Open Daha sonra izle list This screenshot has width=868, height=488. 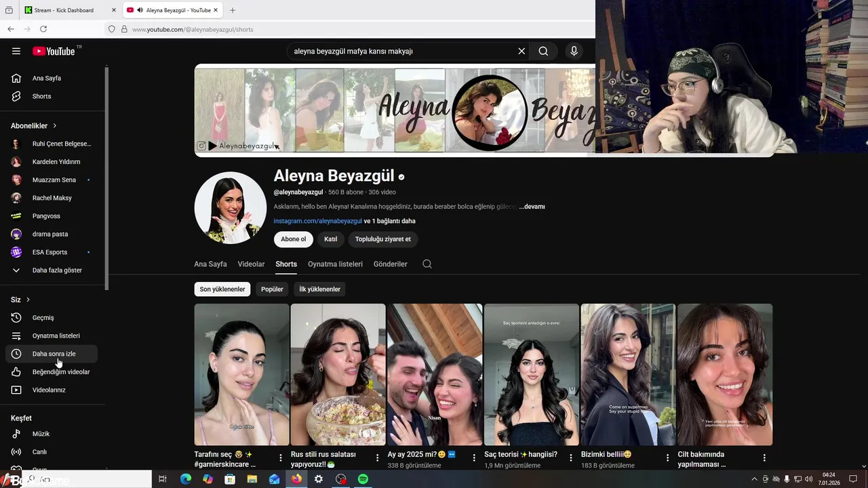pos(52,354)
